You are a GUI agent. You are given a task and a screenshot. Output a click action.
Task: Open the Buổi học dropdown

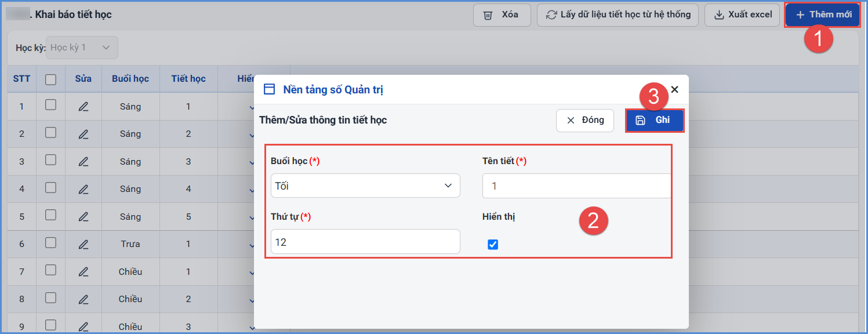[365, 186]
